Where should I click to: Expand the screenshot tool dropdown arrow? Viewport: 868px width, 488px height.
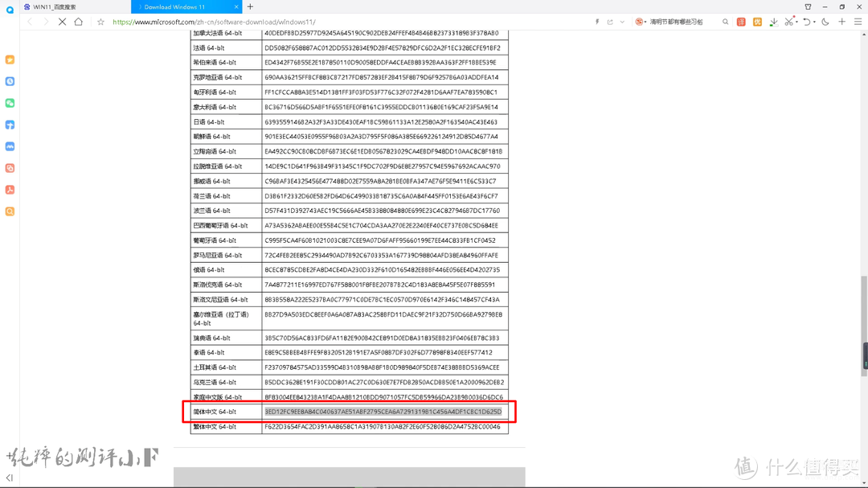pyautogui.click(x=796, y=23)
